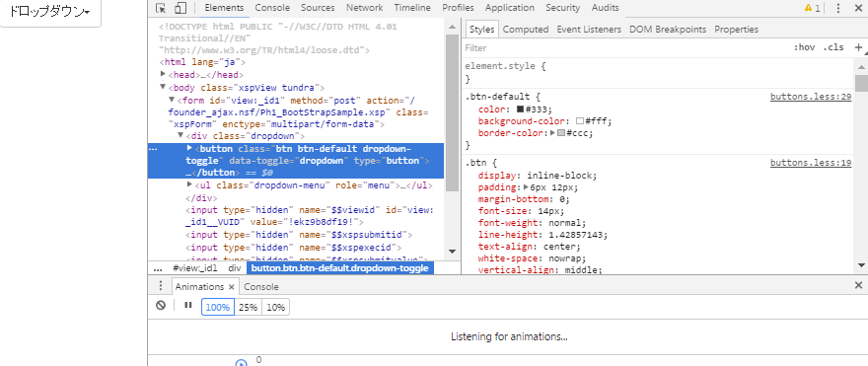The image size is (868, 366).
Task: Open the Audits tab
Action: [605, 8]
